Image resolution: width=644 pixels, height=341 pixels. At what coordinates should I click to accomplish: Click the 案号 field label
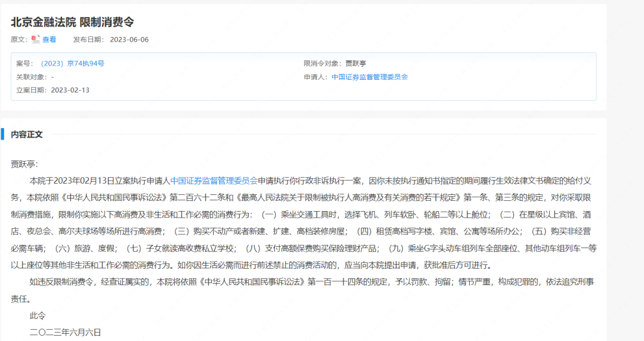[25, 63]
